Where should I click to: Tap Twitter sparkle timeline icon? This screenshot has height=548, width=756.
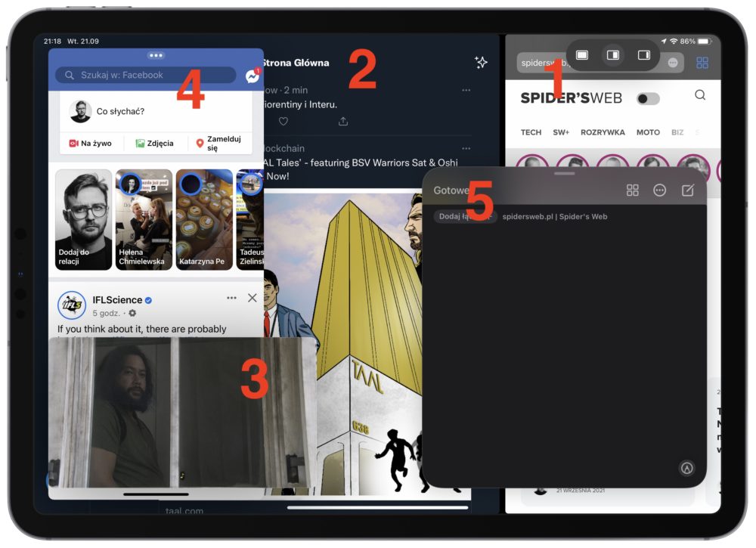481,62
